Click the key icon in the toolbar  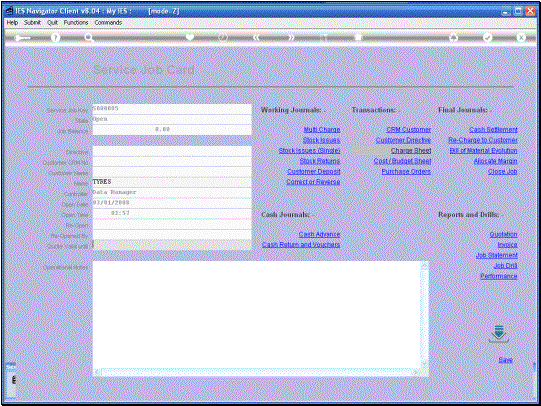[x=22, y=38]
